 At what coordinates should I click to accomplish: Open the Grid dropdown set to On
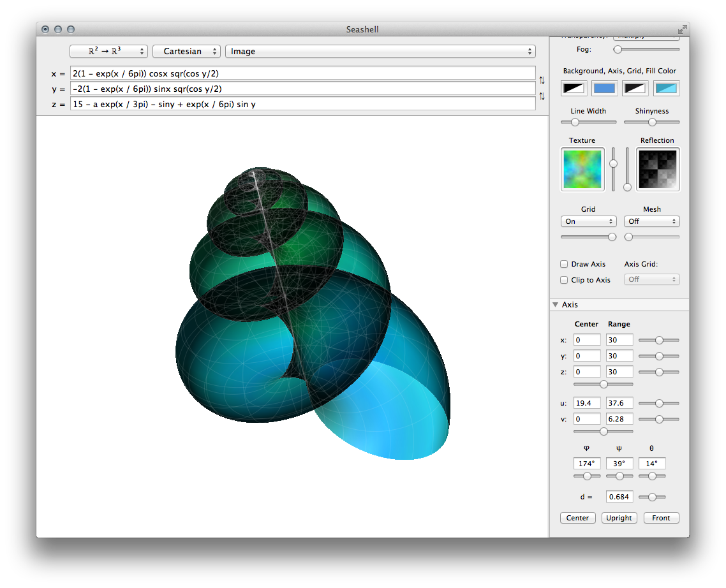tap(588, 221)
